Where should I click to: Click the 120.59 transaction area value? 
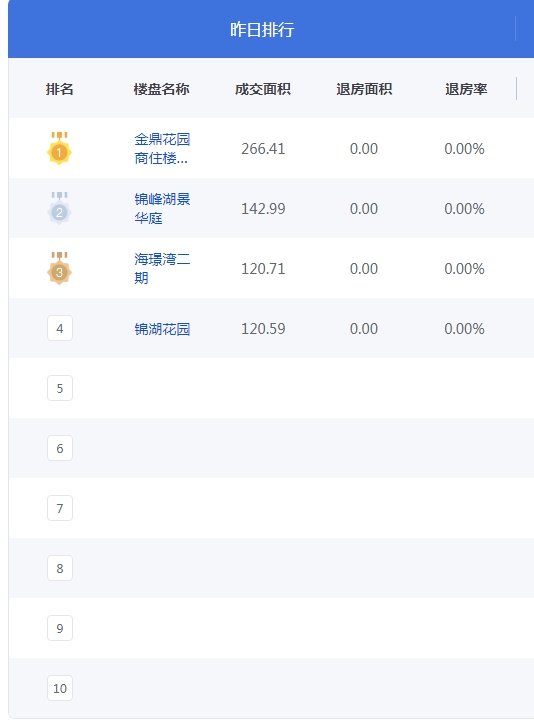pos(263,329)
